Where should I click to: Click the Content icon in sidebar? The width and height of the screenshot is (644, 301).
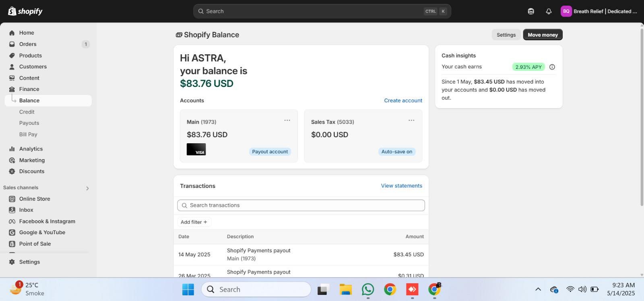click(x=12, y=78)
